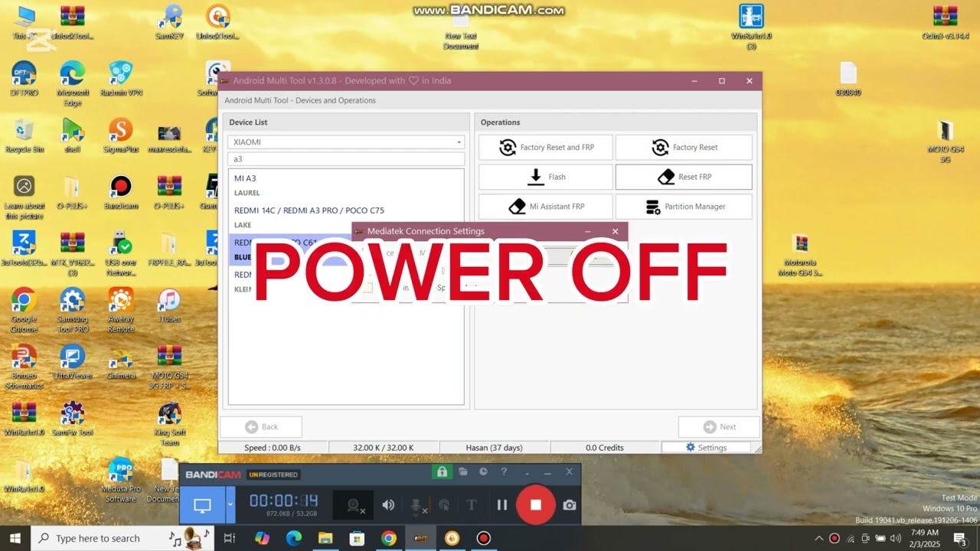980x551 pixels.
Task: Open King Soft Team desktop icon
Action: (x=169, y=423)
